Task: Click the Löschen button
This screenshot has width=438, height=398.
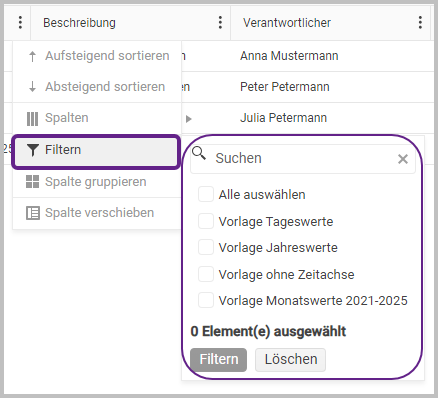Action: click(291, 360)
